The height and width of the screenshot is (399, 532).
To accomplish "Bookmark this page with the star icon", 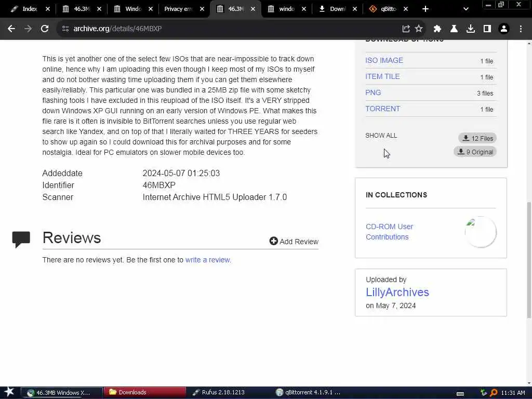I will 419,29.
